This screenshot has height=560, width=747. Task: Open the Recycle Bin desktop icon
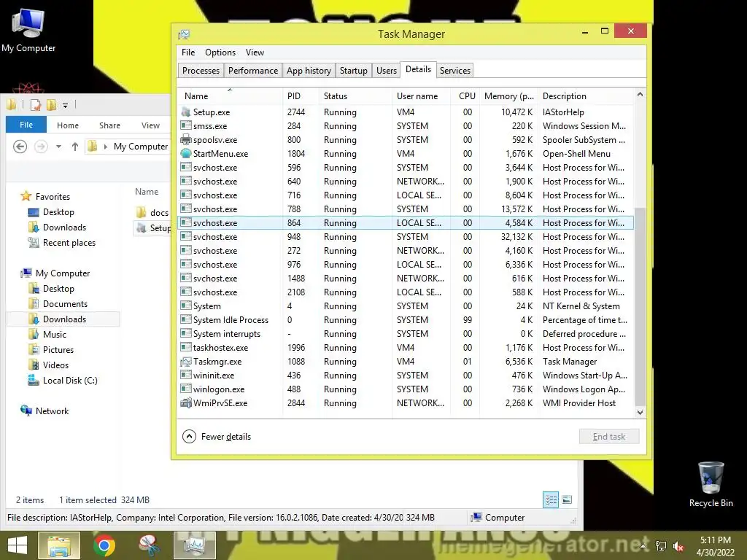click(711, 484)
